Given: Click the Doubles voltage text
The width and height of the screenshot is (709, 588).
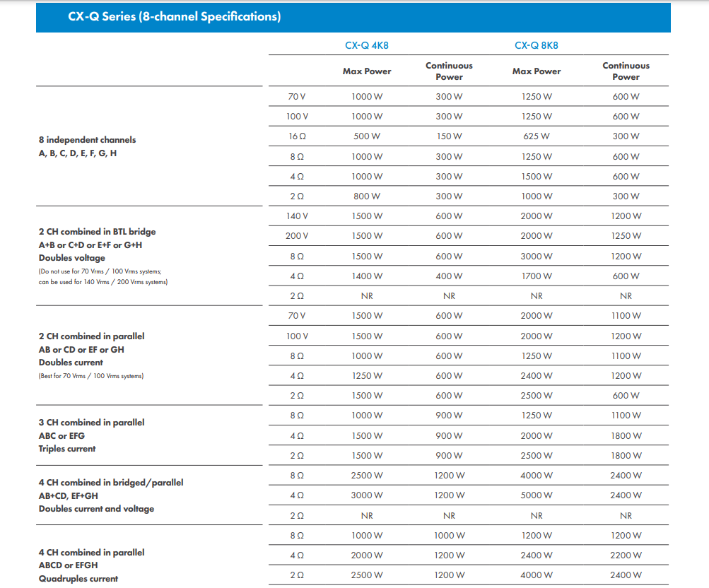Looking at the screenshot, I should (x=71, y=258).
